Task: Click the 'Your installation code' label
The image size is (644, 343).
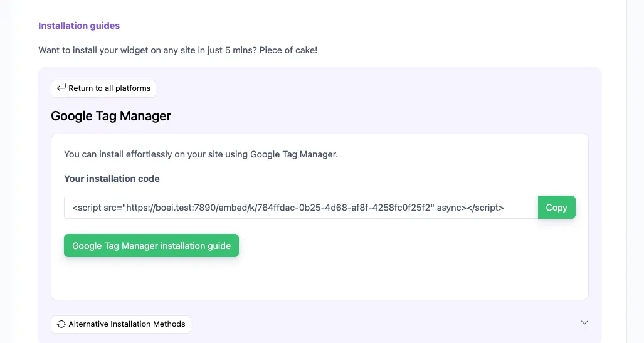Action: tap(112, 179)
